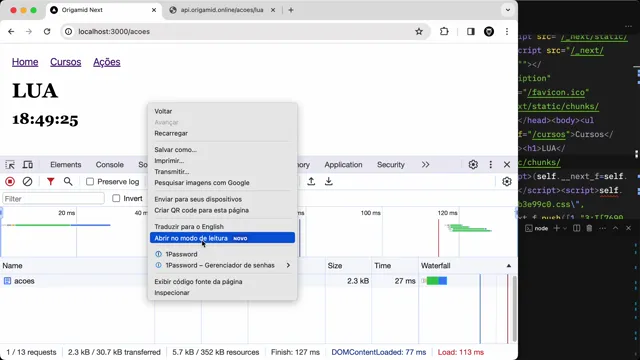Bookmark this page with star icon
This screenshot has height=360, width=640.
(x=419, y=31)
